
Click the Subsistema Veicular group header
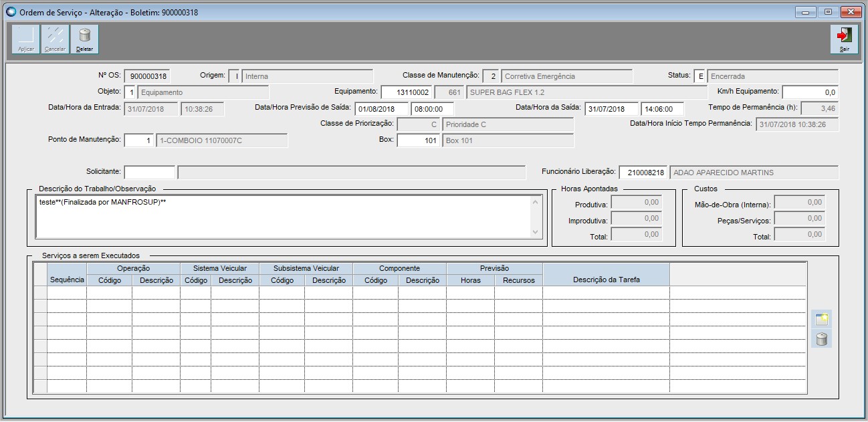coord(306,268)
